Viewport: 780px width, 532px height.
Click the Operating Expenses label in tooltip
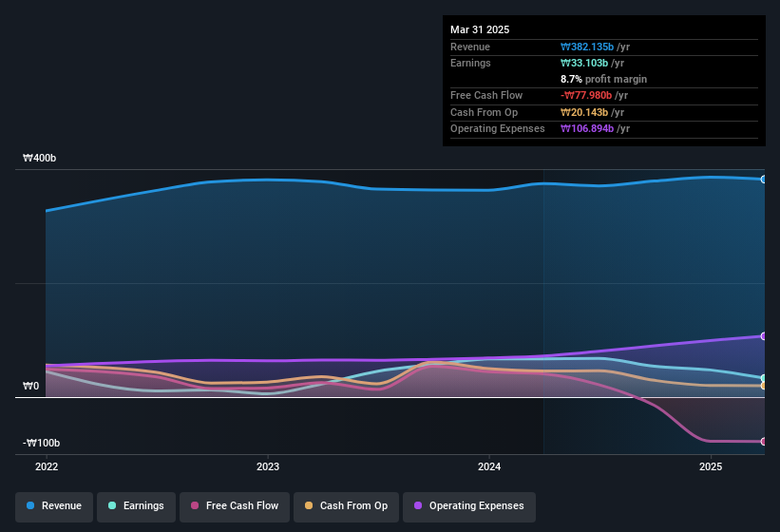(498, 129)
